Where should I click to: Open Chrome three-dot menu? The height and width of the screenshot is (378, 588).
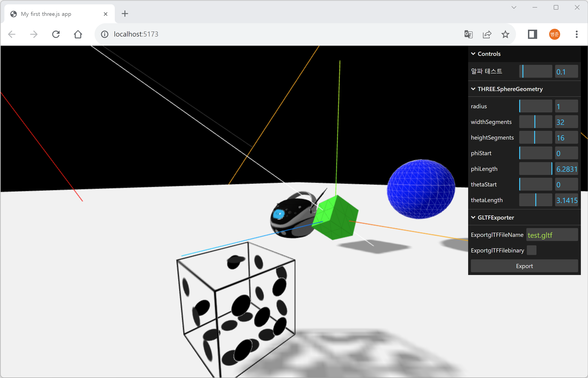tap(577, 34)
